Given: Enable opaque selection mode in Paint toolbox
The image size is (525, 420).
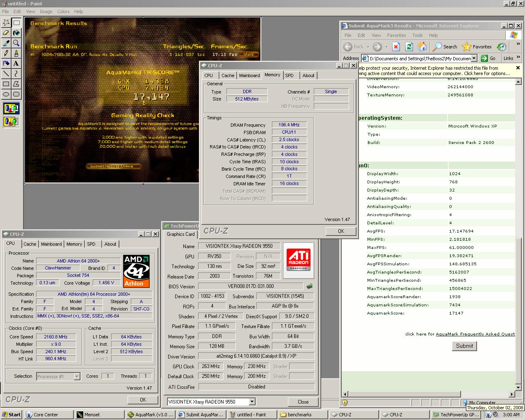Looking at the screenshot, I should point(11,109).
